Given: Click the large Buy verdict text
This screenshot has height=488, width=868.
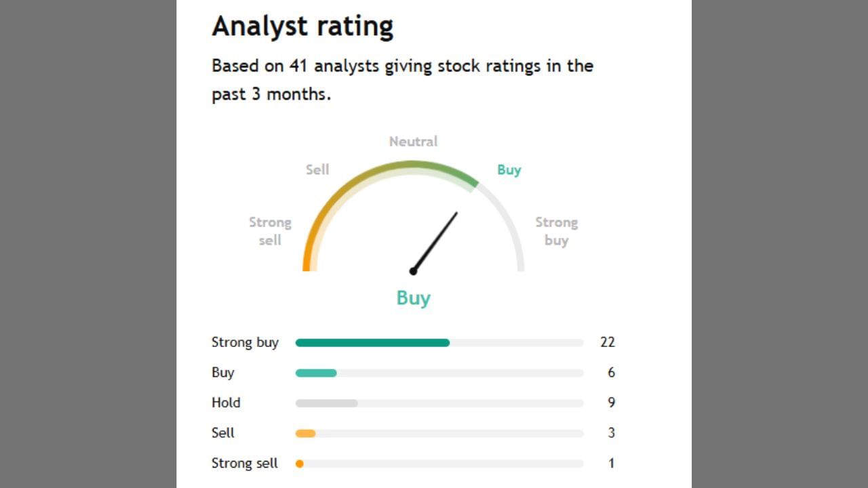Looking at the screenshot, I should coord(413,298).
